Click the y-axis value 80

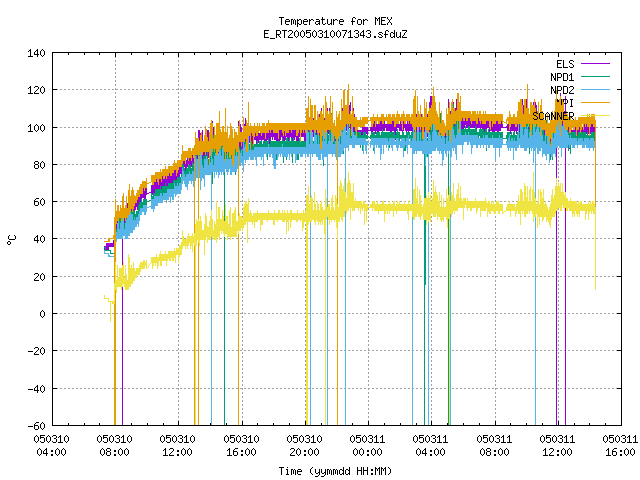(39, 165)
